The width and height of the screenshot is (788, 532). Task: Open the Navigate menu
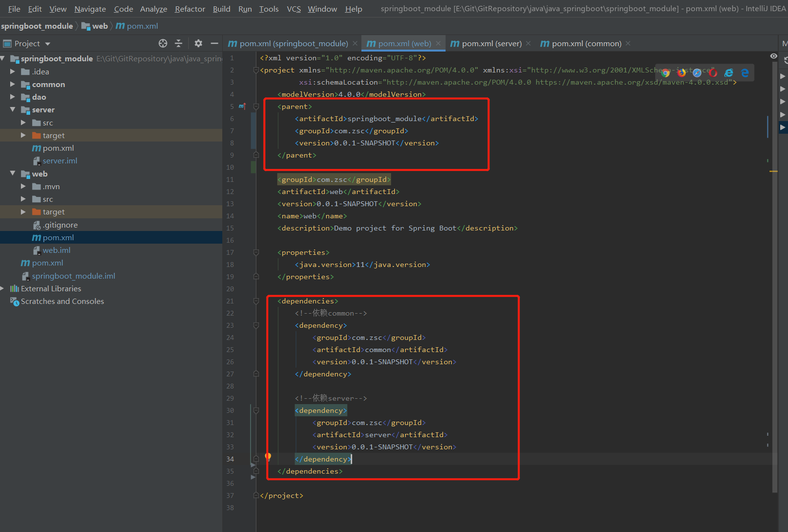pyautogui.click(x=90, y=9)
